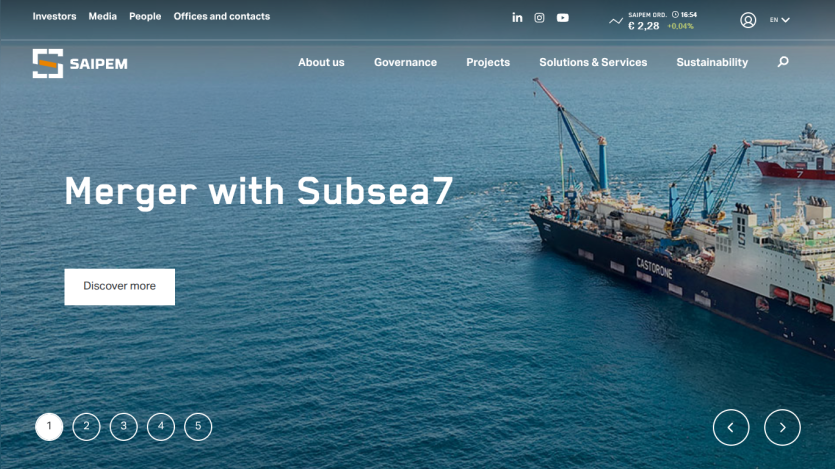
Task: Click the stock trend chart icon
Action: pos(616,21)
